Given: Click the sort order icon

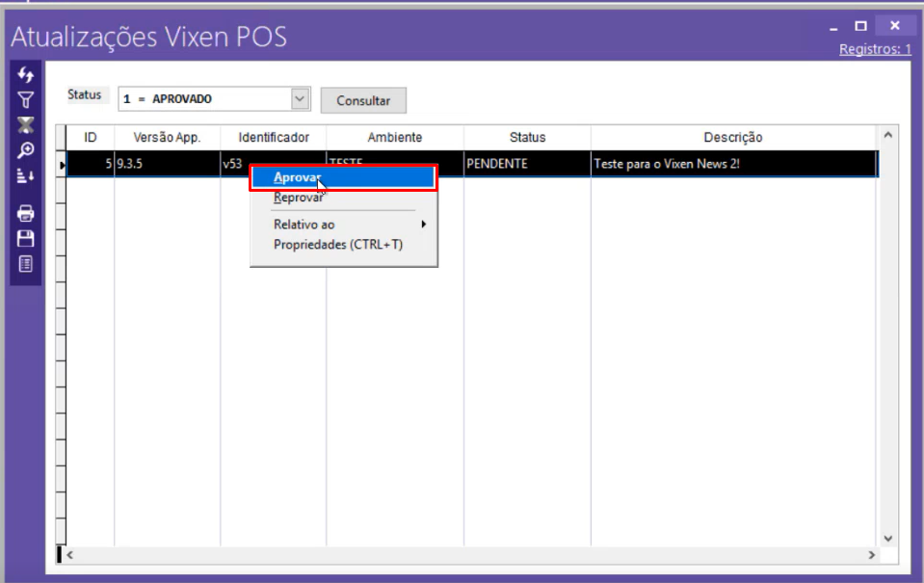Looking at the screenshot, I should (x=26, y=175).
